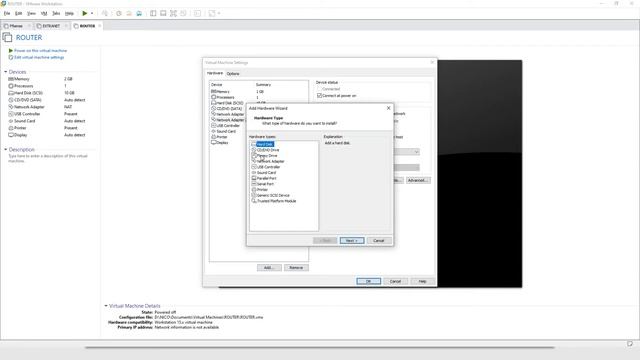Click OK in Virtual Machine Settings
Image resolution: width=640 pixels, height=360 pixels.
click(x=368, y=282)
